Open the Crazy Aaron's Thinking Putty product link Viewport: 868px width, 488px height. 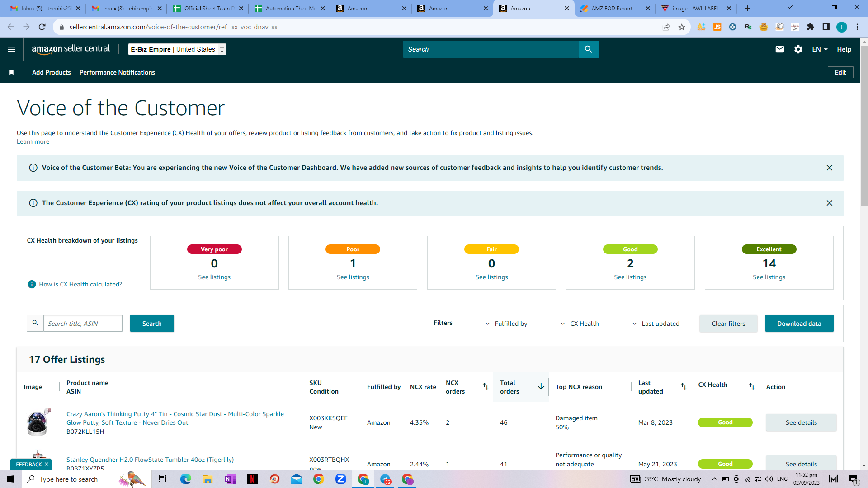point(175,418)
